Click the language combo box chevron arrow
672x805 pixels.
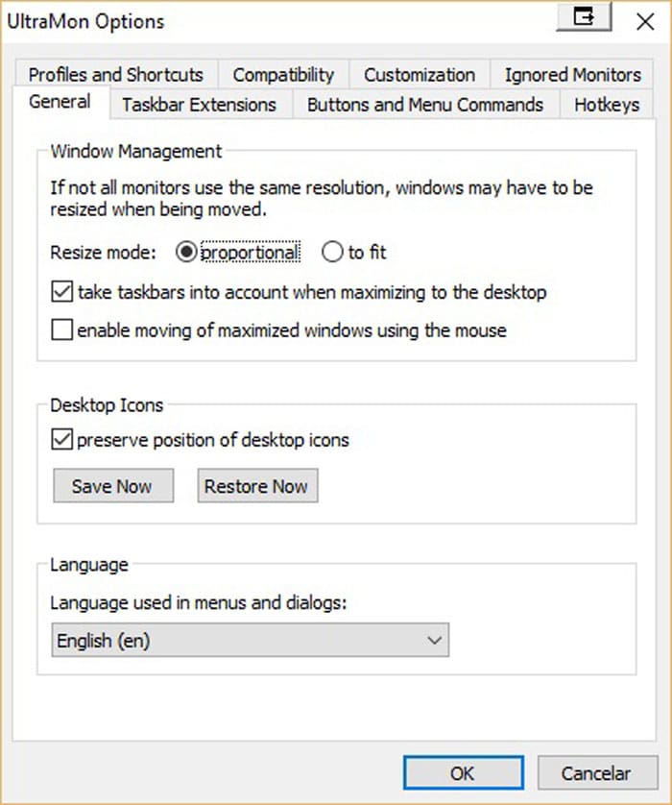click(x=435, y=640)
